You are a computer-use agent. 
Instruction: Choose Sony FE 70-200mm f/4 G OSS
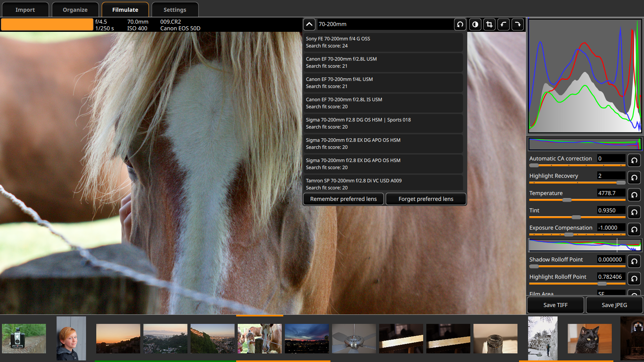(383, 42)
